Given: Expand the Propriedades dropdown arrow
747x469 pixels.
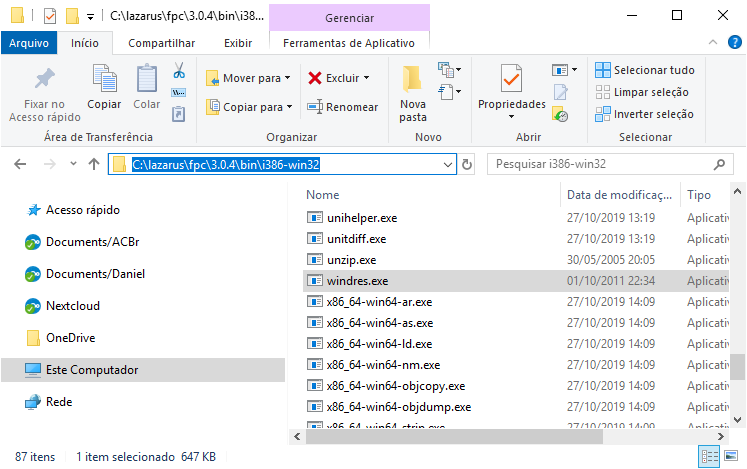Looking at the screenshot, I should (511, 117).
